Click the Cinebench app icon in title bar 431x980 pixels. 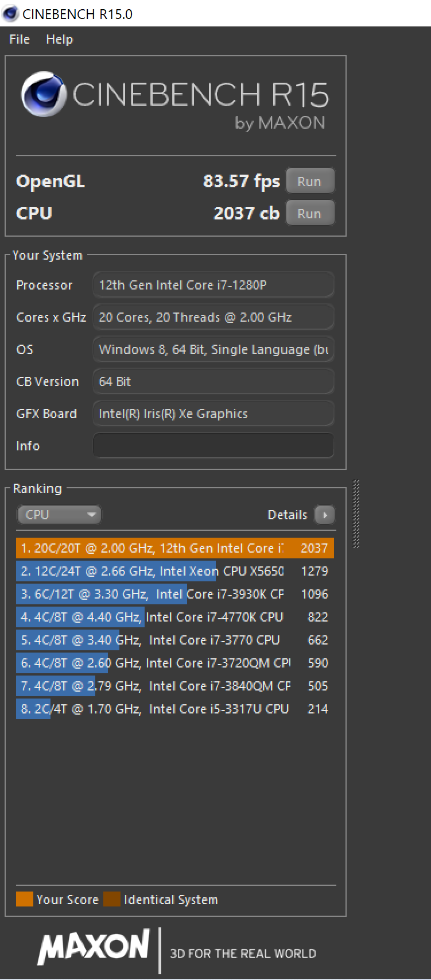click(10, 14)
